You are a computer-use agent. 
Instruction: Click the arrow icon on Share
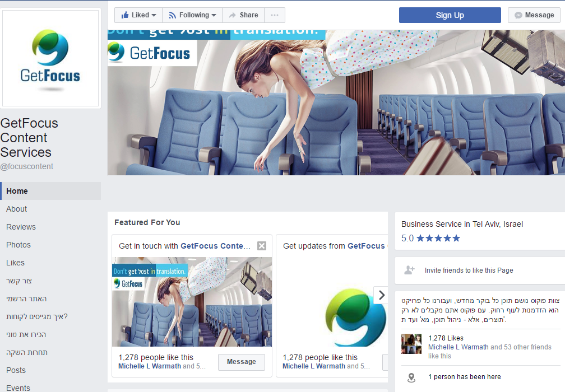233,15
